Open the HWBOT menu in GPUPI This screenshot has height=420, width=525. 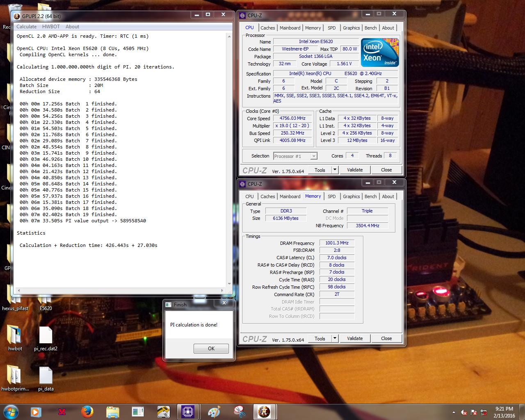(51, 26)
